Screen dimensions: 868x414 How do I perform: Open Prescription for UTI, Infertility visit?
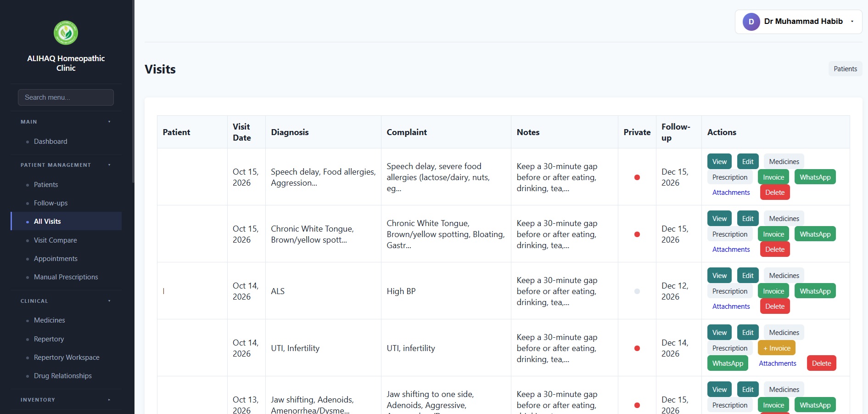click(730, 348)
